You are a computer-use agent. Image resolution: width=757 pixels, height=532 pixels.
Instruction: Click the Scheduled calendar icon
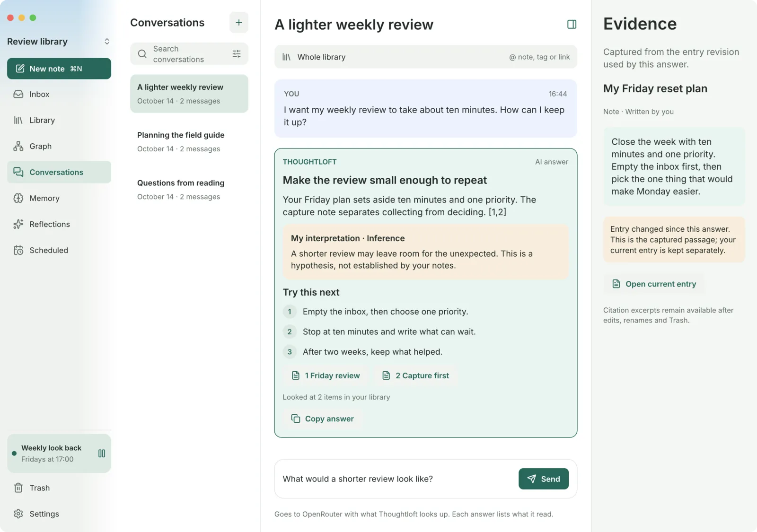(x=18, y=250)
